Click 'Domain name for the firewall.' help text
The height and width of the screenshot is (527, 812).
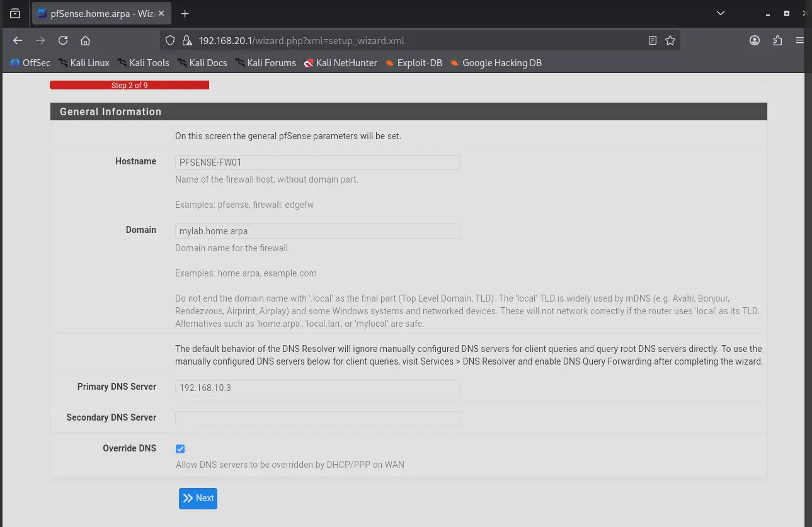click(232, 248)
